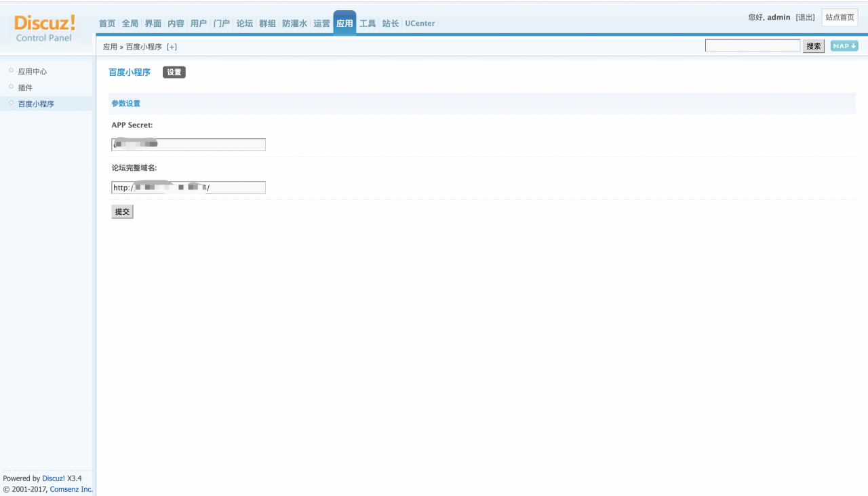
Task: Open the 界面 menu tab
Action: (x=153, y=24)
